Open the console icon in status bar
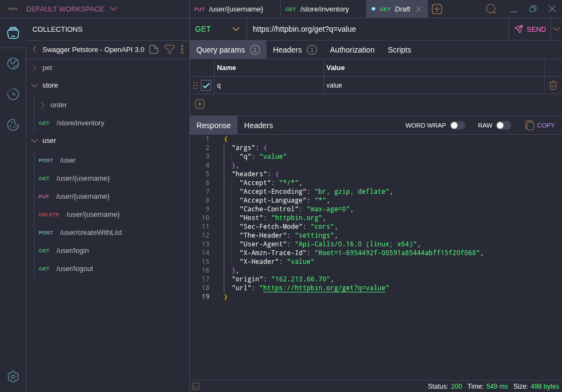Screen dimensions: 562x392 pyautogui.click(x=195, y=386)
